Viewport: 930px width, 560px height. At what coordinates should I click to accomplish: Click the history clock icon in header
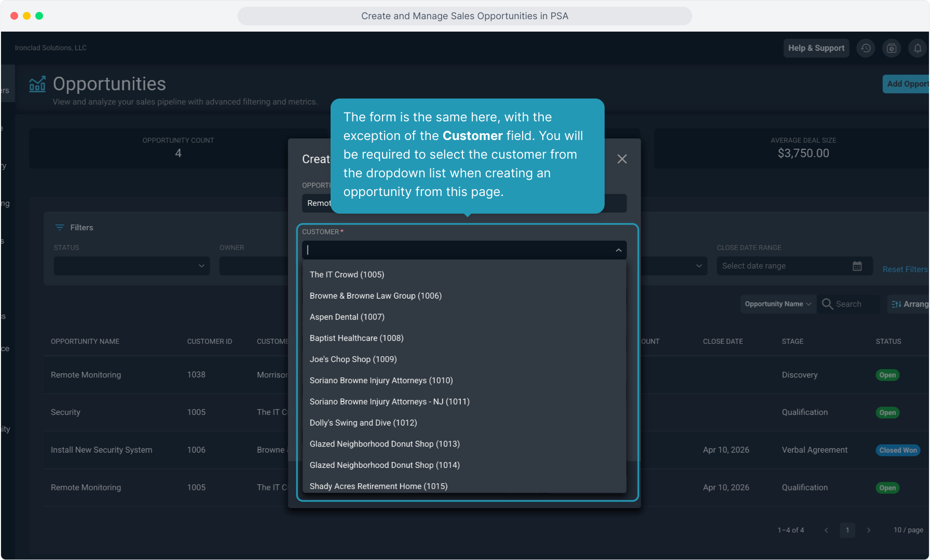click(866, 48)
